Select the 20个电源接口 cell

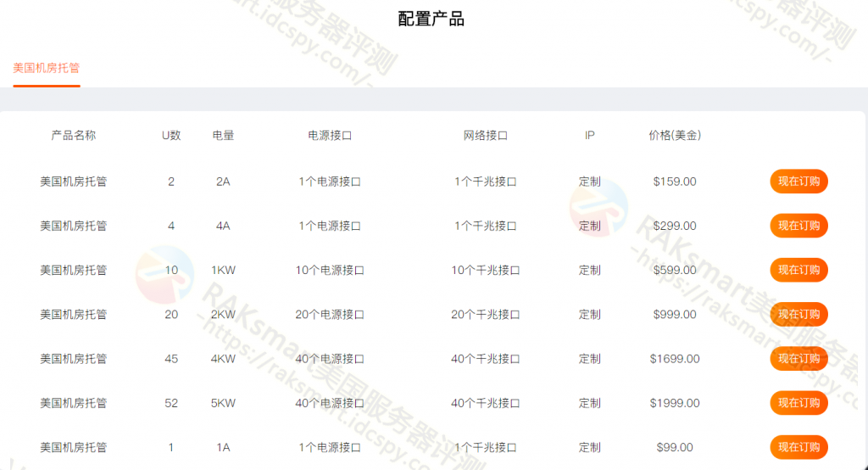click(x=330, y=314)
